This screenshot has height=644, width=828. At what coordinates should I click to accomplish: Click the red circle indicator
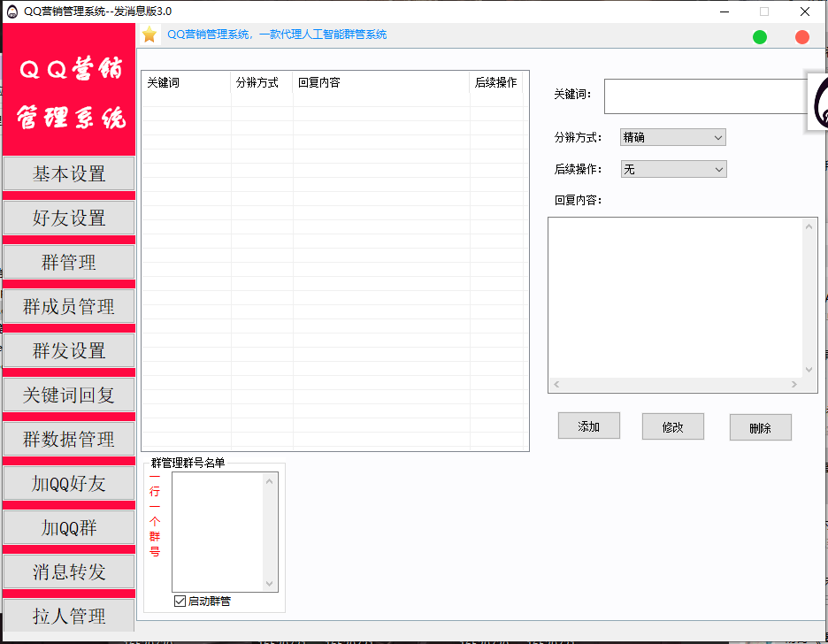801,37
